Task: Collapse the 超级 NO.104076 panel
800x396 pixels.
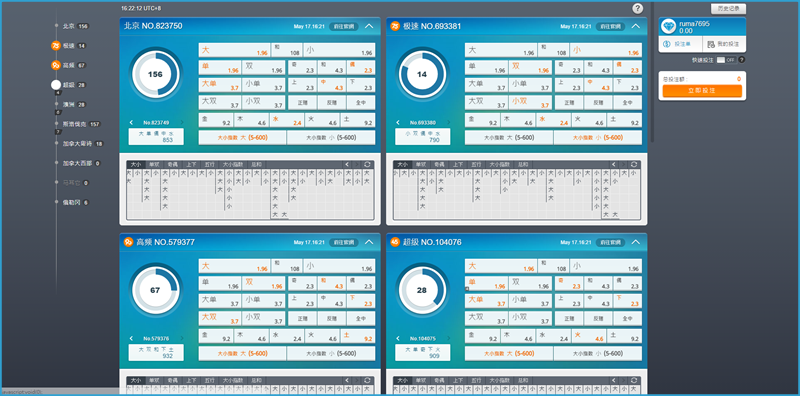Action: [x=636, y=242]
